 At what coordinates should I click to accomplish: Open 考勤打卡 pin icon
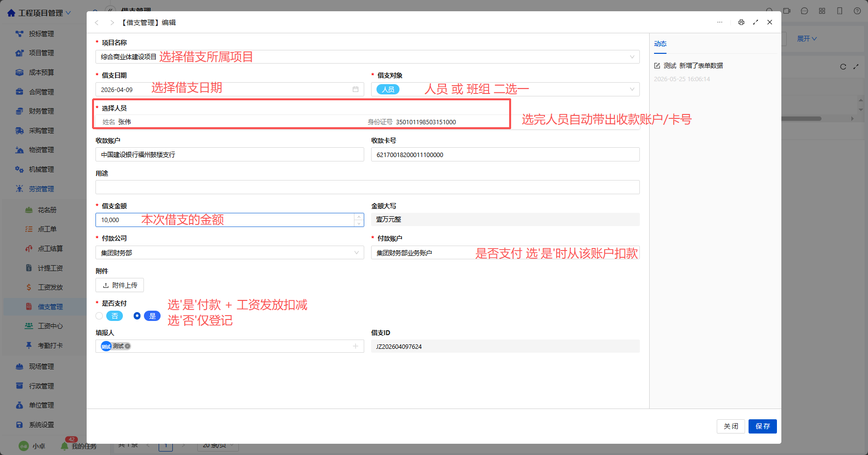(x=29, y=345)
